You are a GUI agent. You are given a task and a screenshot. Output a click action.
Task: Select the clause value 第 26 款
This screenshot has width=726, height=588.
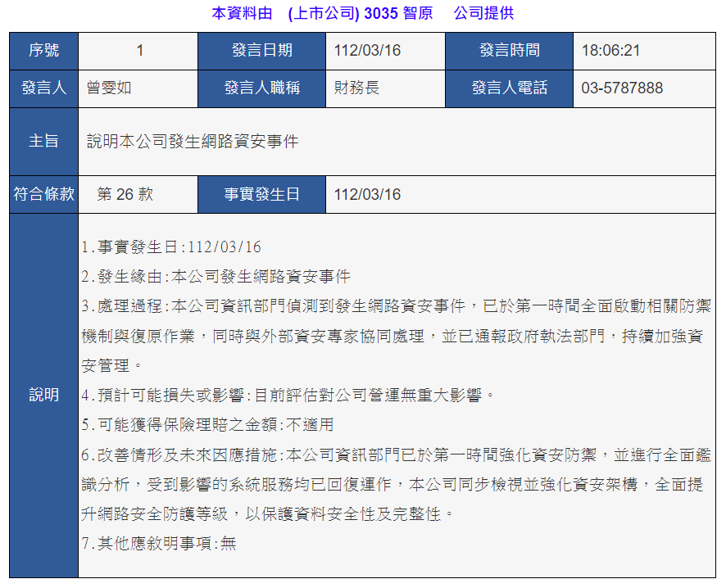click(125, 194)
